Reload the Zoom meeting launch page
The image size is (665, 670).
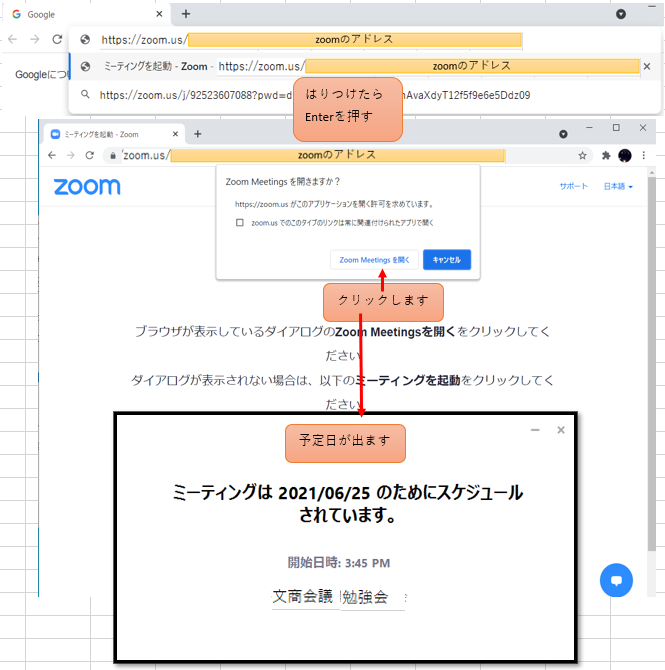[90, 156]
